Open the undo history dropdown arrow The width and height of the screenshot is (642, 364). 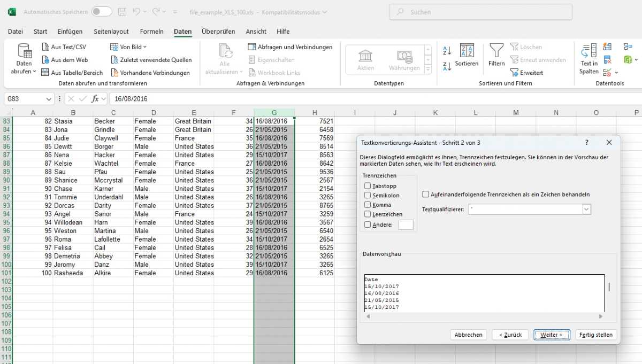point(146,12)
